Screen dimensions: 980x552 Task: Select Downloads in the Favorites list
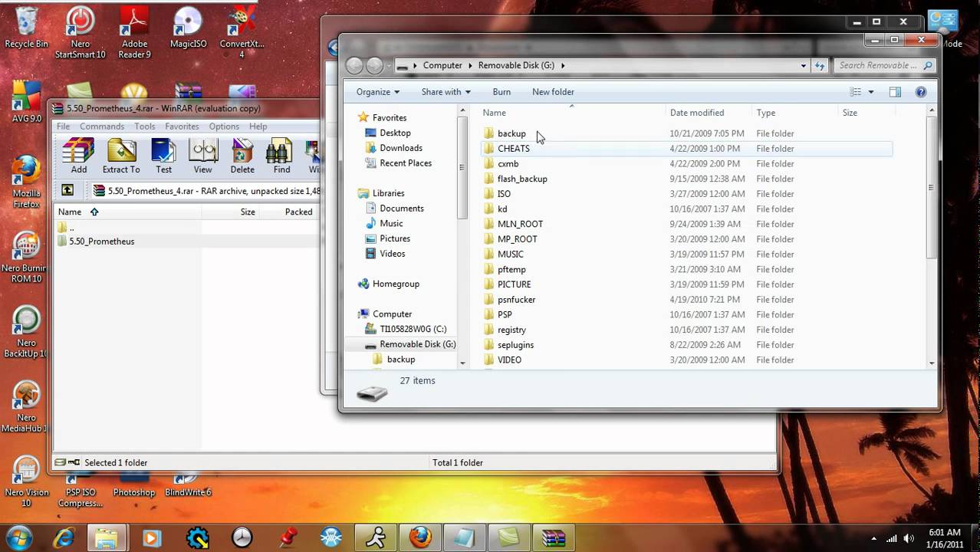point(401,148)
